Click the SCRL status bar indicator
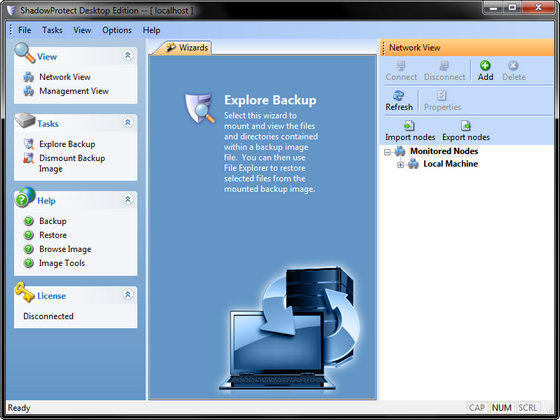Viewport: 560px width, 420px height. pos(528,408)
